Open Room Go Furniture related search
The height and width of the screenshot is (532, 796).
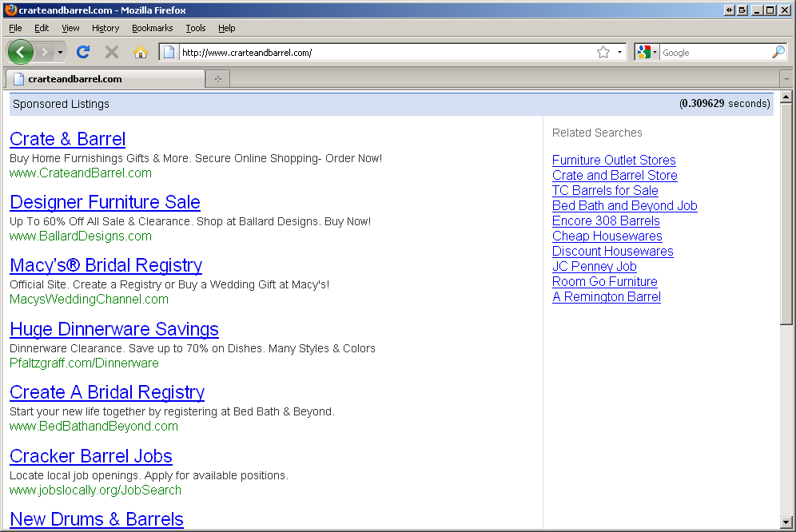(605, 282)
